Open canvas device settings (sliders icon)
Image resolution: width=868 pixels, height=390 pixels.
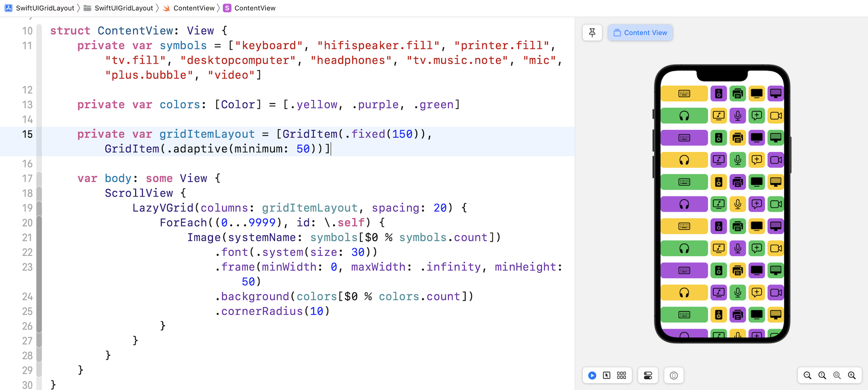(x=648, y=376)
